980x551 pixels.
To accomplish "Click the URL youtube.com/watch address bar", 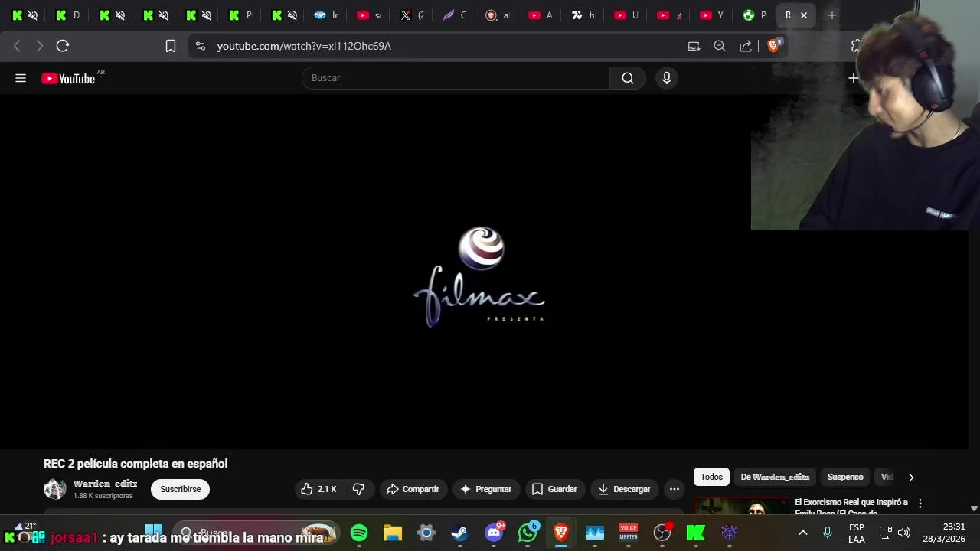I will coord(304,46).
